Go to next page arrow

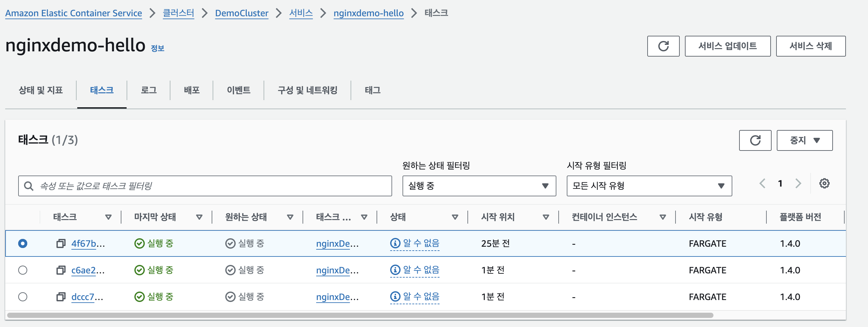point(798,184)
